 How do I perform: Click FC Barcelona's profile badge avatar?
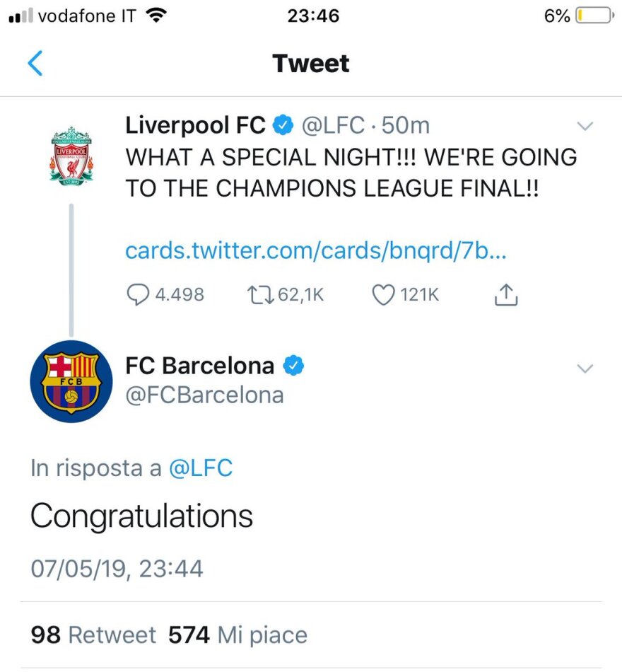pos(71,382)
